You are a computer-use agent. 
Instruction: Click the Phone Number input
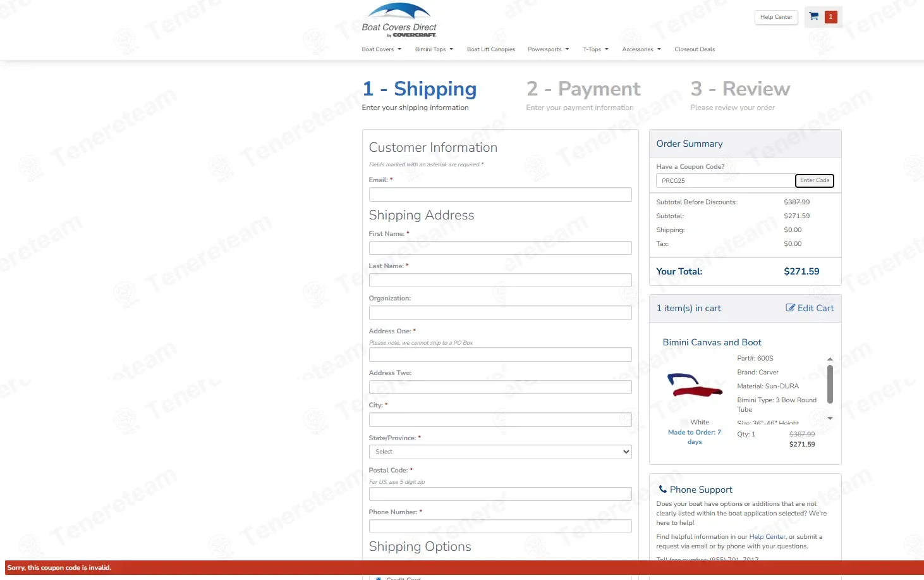(500, 526)
